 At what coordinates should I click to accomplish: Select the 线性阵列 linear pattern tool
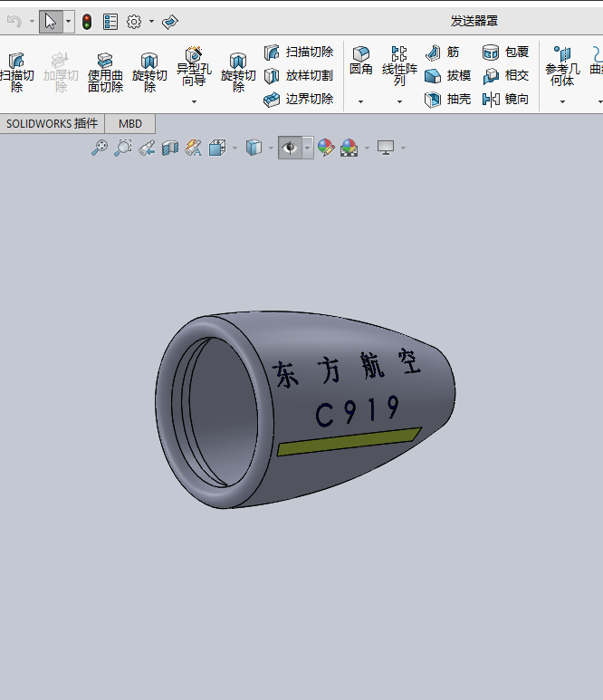(x=399, y=66)
